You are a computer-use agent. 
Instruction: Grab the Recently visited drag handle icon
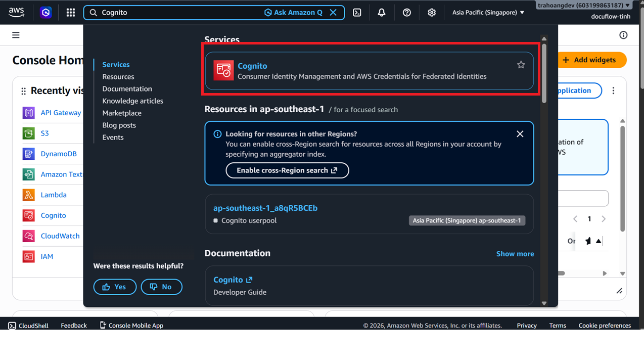click(23, 91)
